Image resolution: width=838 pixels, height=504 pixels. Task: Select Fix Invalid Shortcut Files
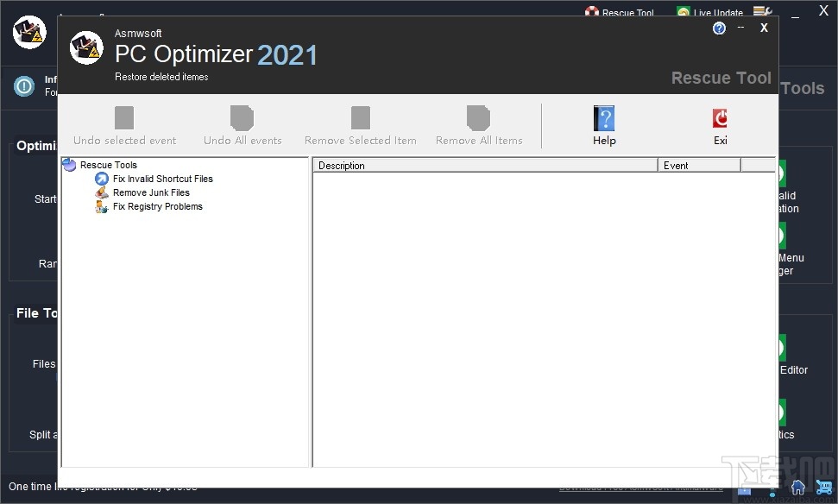pyautogui.click(x=162, y=179)
